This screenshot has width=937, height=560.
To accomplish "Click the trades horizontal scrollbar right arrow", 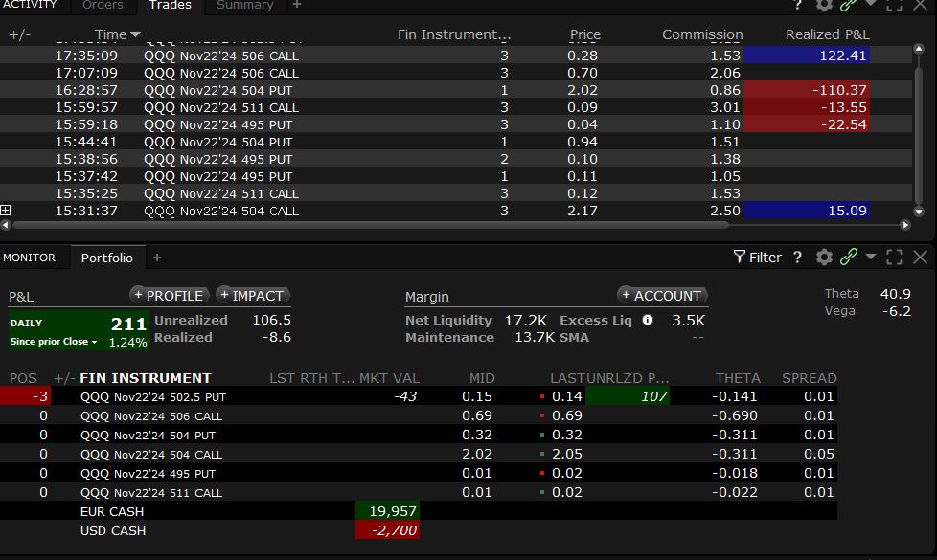I will (x=905, y=225).
